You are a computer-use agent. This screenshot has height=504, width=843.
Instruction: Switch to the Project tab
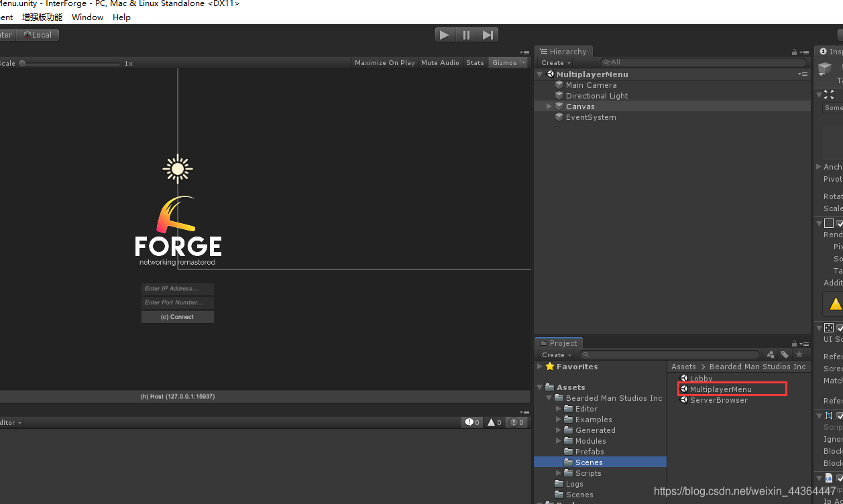tap(559, 343)
